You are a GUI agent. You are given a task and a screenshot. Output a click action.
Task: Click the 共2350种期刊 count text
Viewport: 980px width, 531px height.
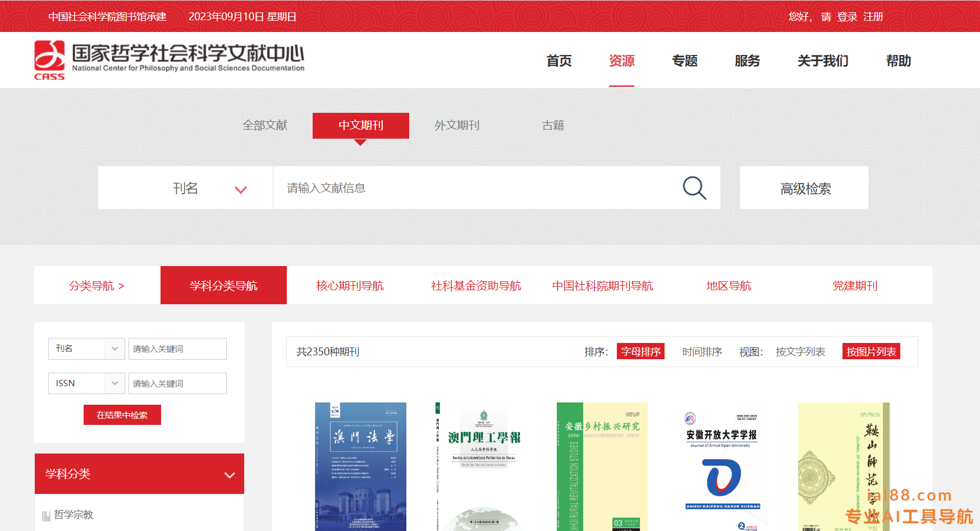(328, 351)
